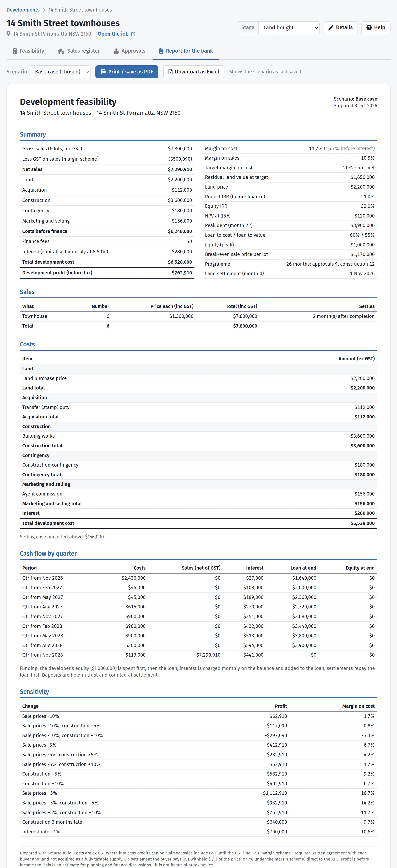Click Development profit (before tax) row label
The image size is (397, 868).
57,273
